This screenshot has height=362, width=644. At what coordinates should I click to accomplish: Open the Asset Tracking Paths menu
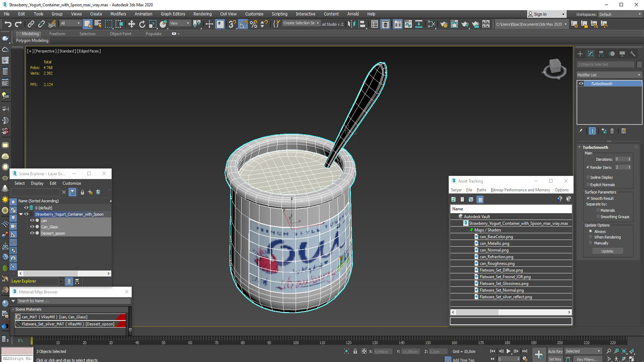(481, 190)
